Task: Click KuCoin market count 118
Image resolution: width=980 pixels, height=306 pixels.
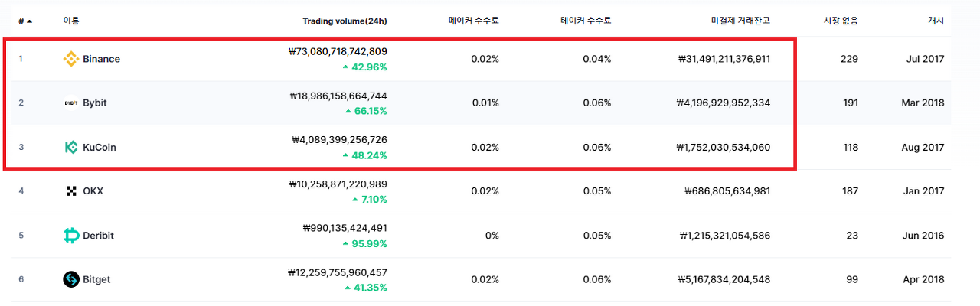Action: coord(851,147)
